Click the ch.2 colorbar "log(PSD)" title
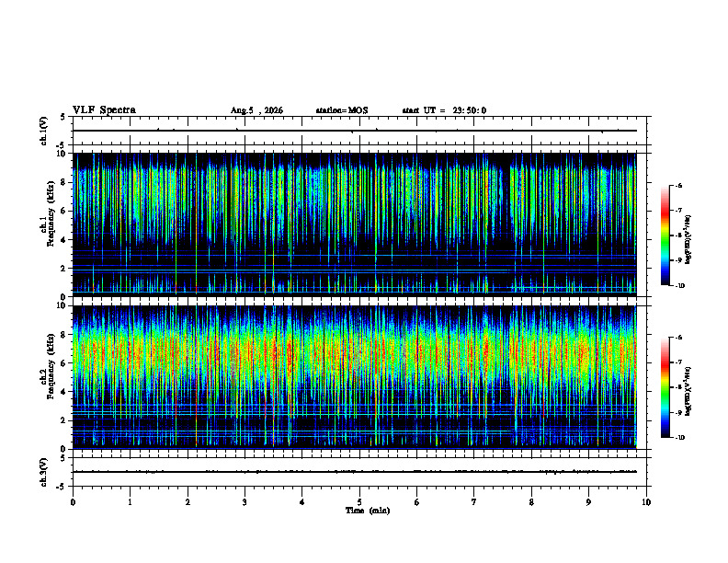Screen dimensions: 728x563 (688, 392)
